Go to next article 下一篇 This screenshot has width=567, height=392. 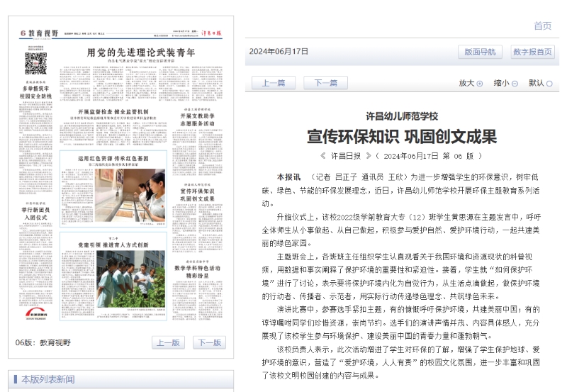coord(325,83)
